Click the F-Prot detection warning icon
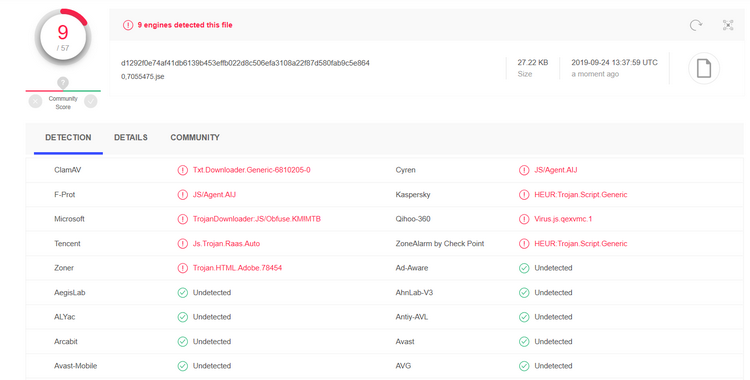 (x=183, y=195)
